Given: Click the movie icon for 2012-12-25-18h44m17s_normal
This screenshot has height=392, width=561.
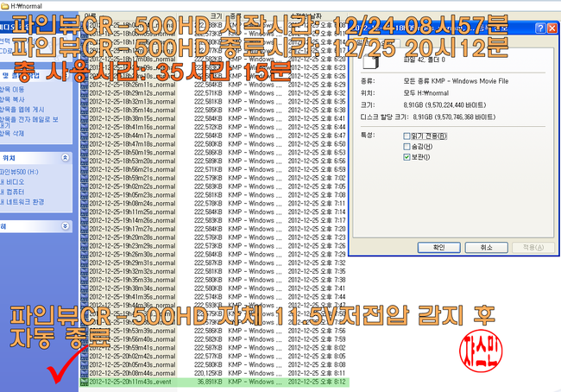Looking at the screenshot, I should click(x=84, y=136).
